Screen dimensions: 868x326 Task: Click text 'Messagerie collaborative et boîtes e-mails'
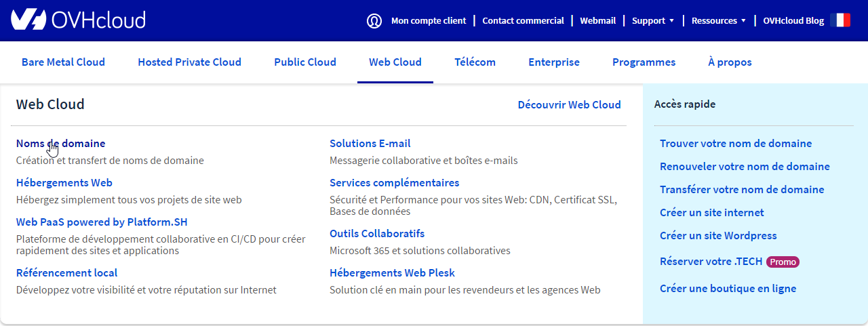click(424, 161)
